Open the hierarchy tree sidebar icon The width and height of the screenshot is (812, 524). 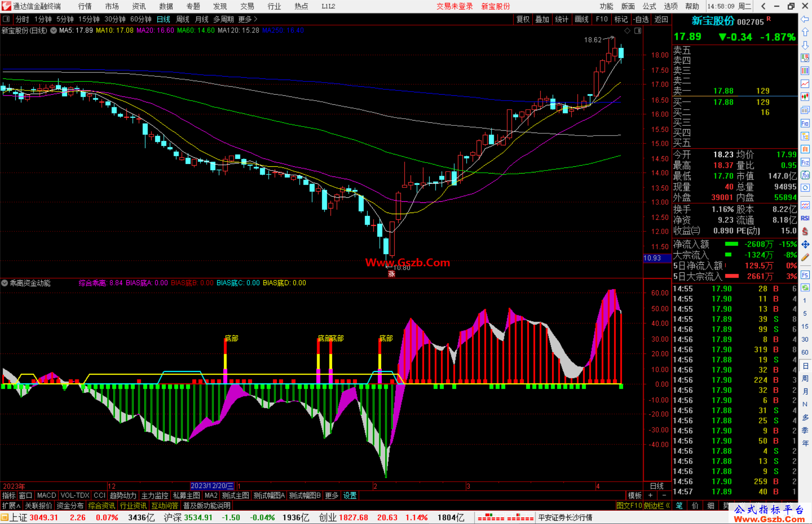[x=805, y=136]
